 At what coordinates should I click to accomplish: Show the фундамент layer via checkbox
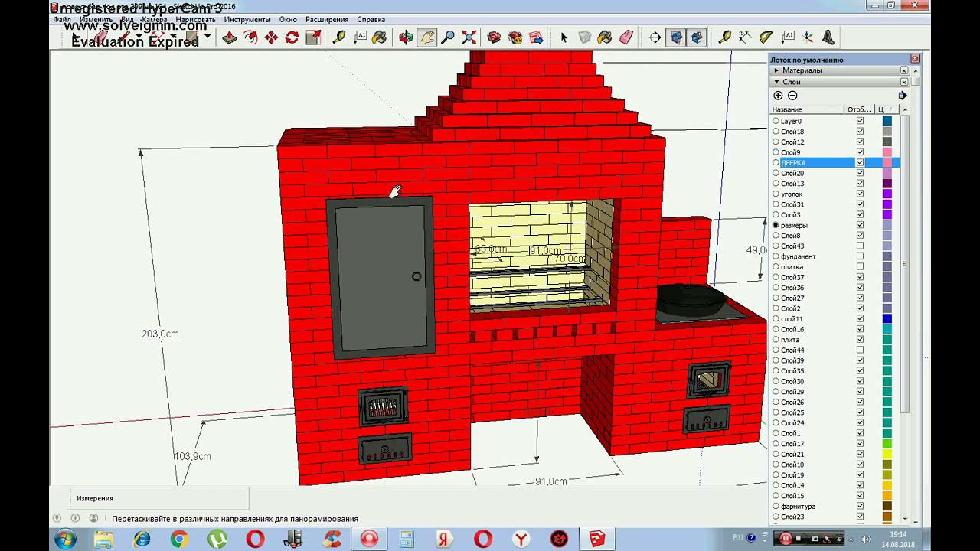tap(860, 256)
